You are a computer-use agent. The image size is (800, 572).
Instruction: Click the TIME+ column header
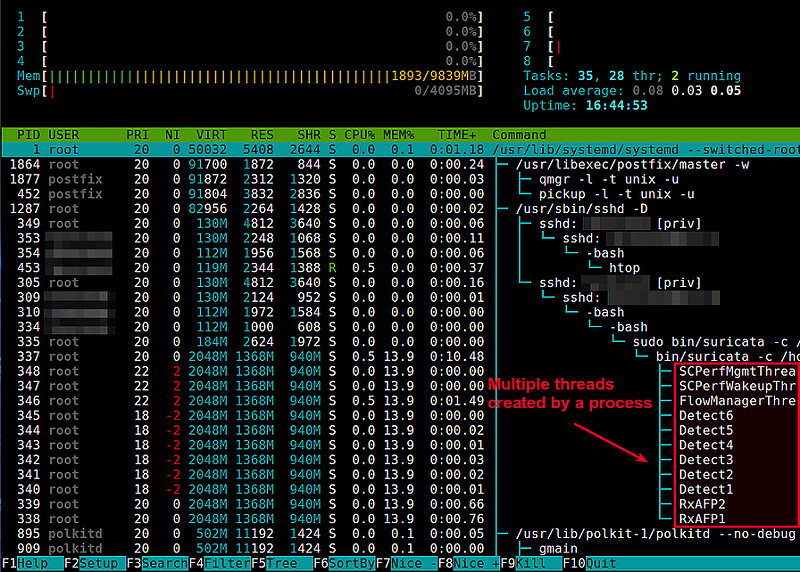457,135
